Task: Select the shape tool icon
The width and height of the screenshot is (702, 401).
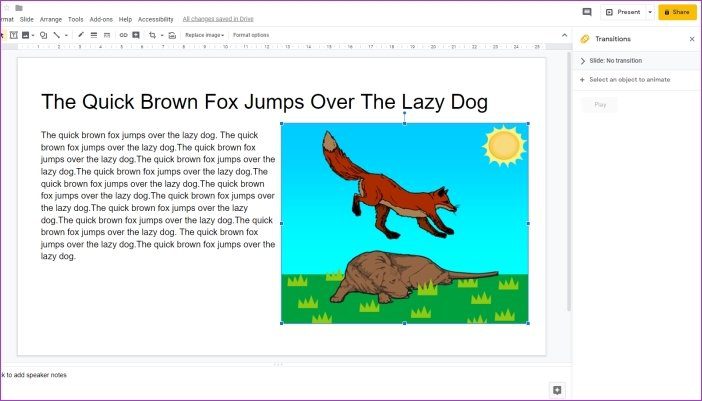Action: (43, 35)
